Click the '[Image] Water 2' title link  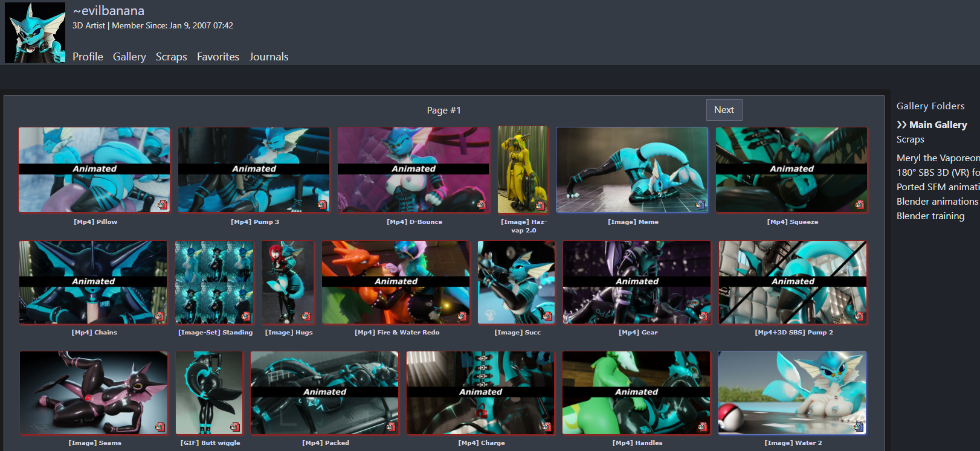[x=793, y=443]
